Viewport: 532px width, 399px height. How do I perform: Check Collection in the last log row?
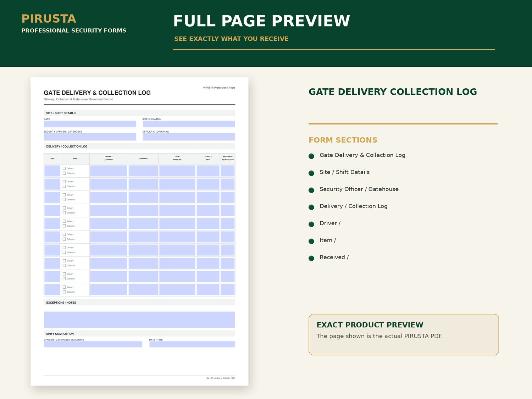click(x=64, y=292)
